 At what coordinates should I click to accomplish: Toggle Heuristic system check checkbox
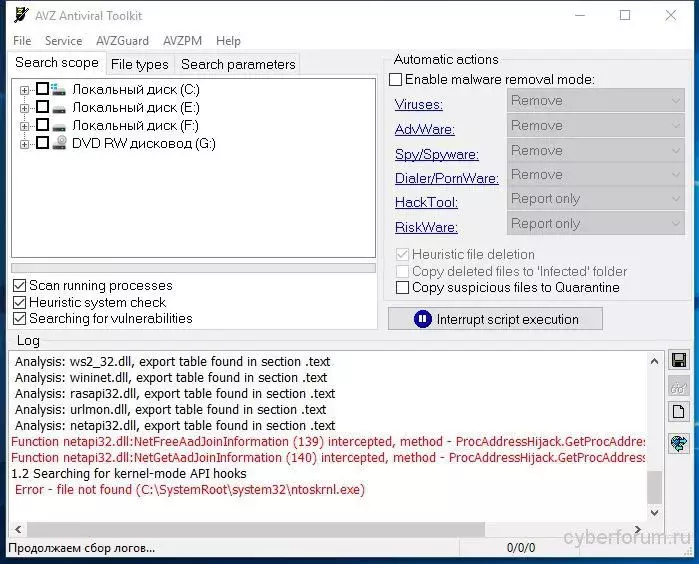pos(19,302)
